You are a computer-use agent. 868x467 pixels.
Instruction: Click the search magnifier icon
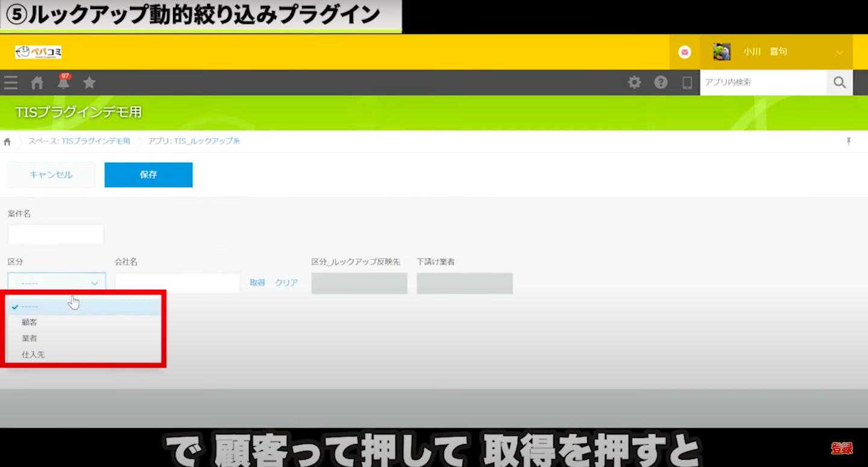[839, 82]
